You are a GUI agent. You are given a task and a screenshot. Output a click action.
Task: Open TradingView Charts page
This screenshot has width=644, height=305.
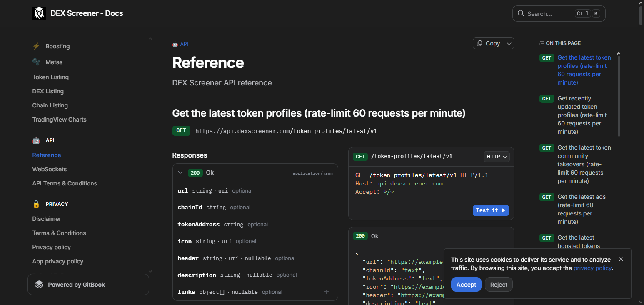point(59,120)
